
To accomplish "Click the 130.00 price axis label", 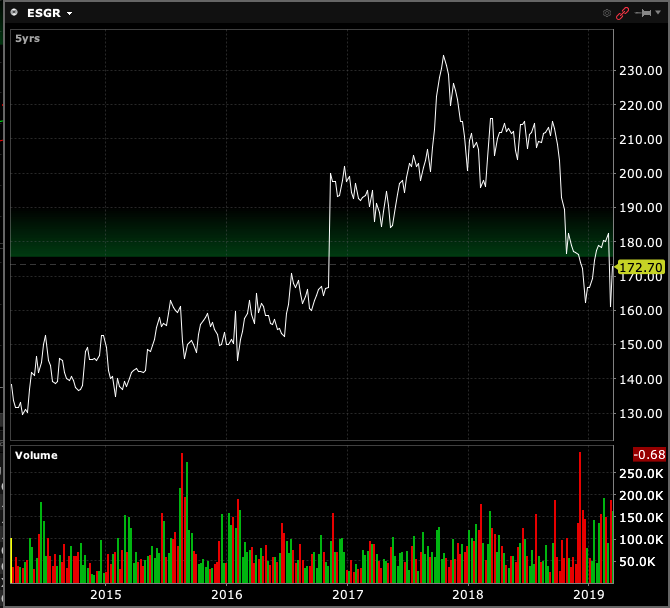I will point(641,414).
